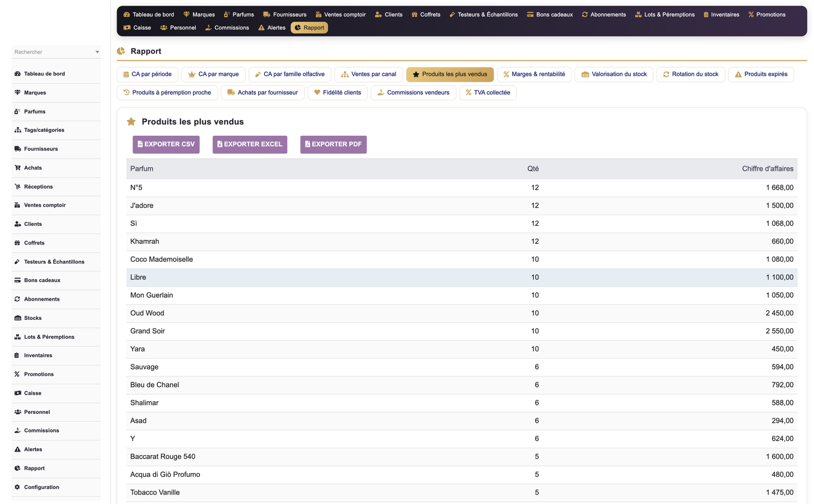This screenshot has height=504, width=814.
Task: Click the Tags/catégories icon in the sidebar
Action: 17,130
